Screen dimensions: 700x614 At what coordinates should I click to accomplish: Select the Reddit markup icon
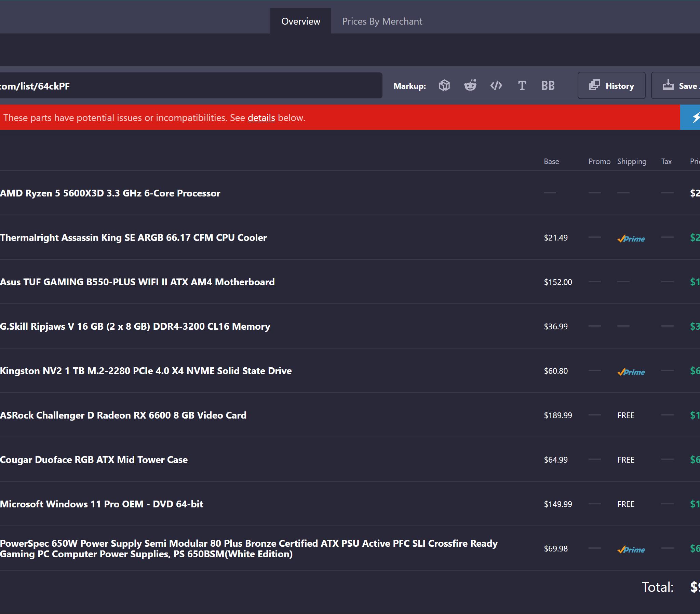(470, 86)
